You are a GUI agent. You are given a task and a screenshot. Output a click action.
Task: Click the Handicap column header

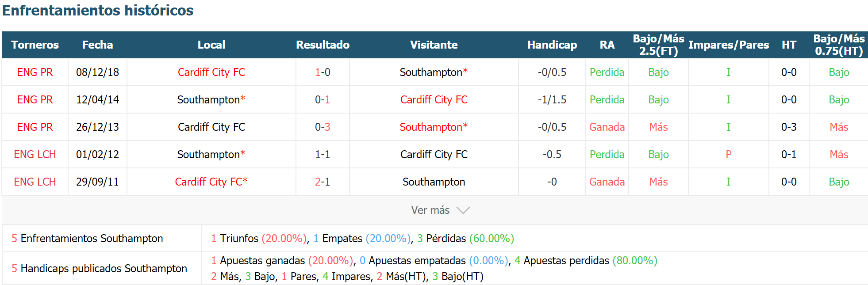(x=552, y=45)
